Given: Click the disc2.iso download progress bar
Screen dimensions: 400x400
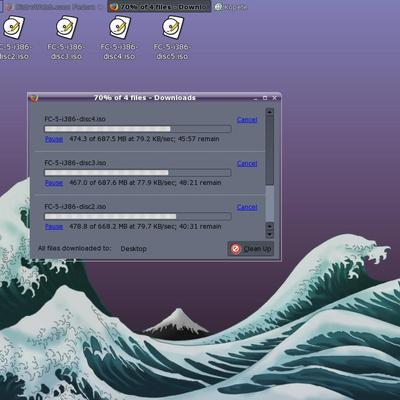Looking at the screenshot, I should pyautogui.click(x=138, y=217).
